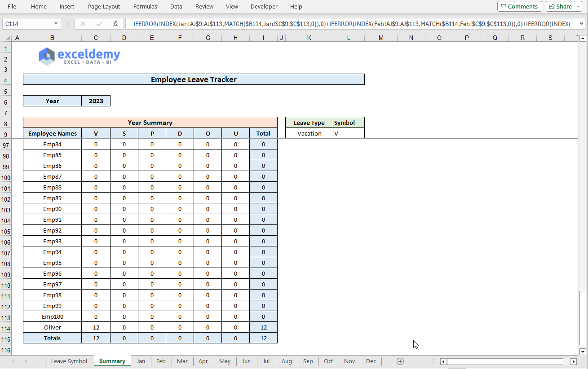Click into the Name Box showing C114
The width and height of the screenshot is (588, 369).
28,24
